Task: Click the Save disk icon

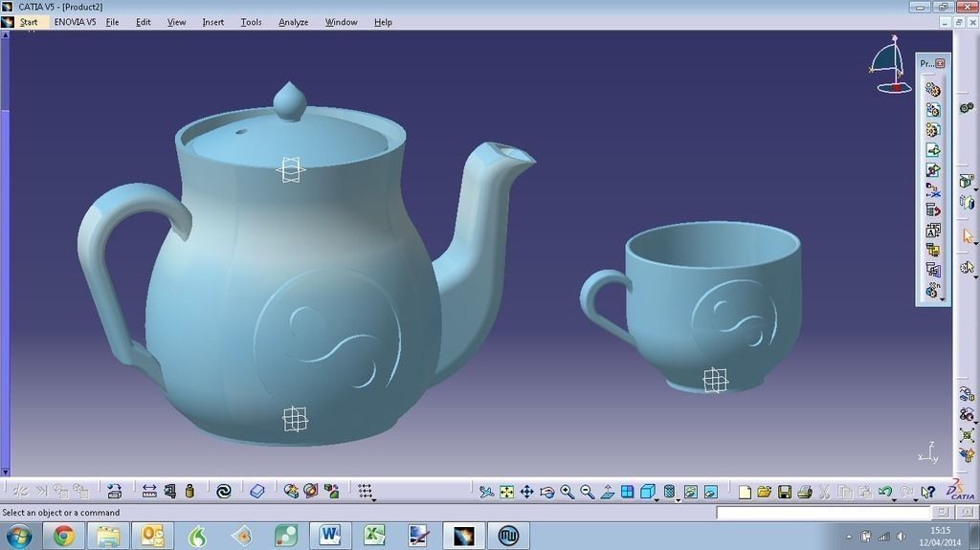Action: point(785,492)
